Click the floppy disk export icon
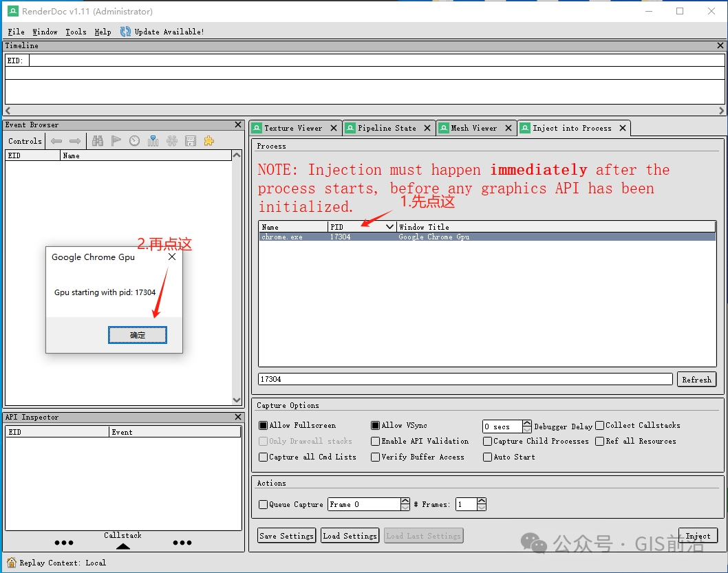Image resolution: width=728 pixels, height=573 pixels. (191, 141)
